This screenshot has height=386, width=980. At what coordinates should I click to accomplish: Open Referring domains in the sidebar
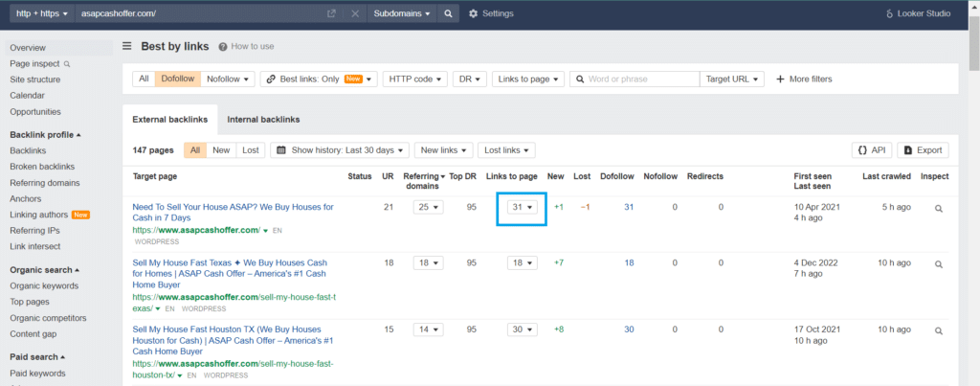pos(44,183)
